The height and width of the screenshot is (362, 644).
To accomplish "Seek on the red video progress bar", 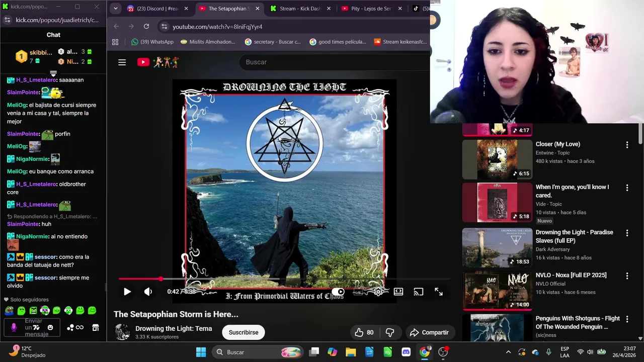I will click(284, 279).
